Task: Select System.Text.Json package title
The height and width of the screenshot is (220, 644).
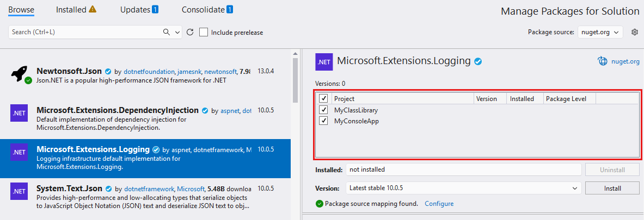Action: click(70, 188)
